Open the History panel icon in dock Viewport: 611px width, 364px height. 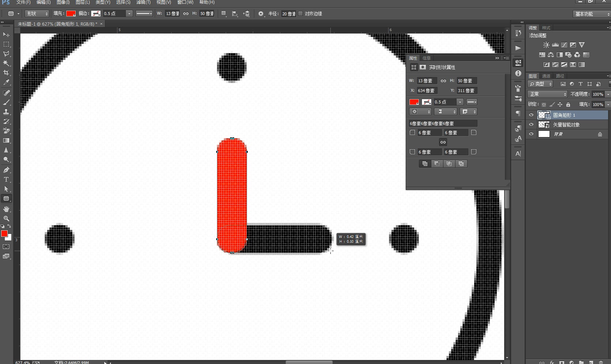(518, 33)
